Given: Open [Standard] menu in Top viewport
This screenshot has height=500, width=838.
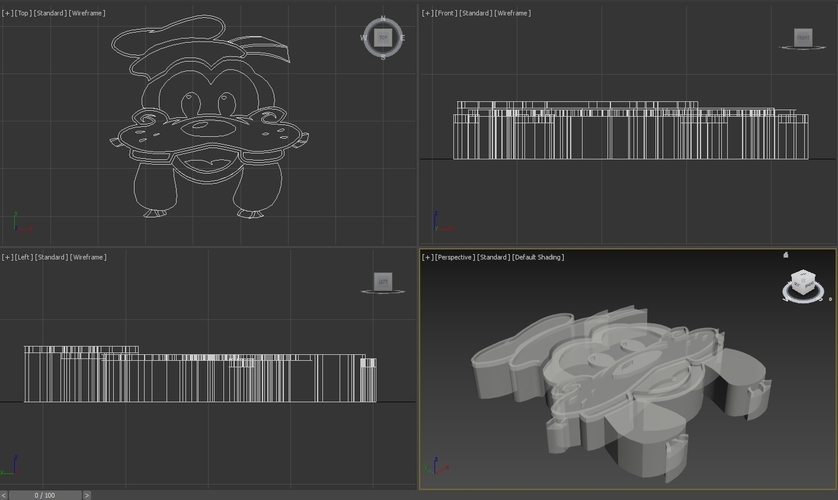Looking at the screenshot, I should point(50,13).
